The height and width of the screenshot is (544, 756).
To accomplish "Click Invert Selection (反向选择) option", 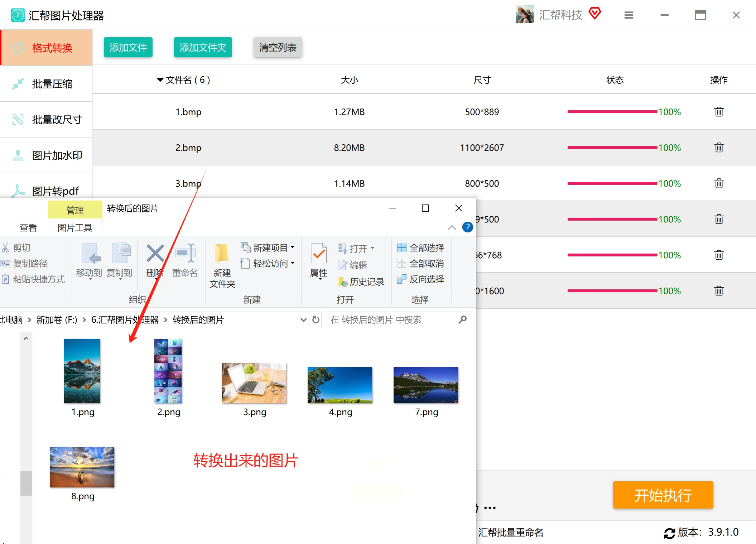I will 421,279.
